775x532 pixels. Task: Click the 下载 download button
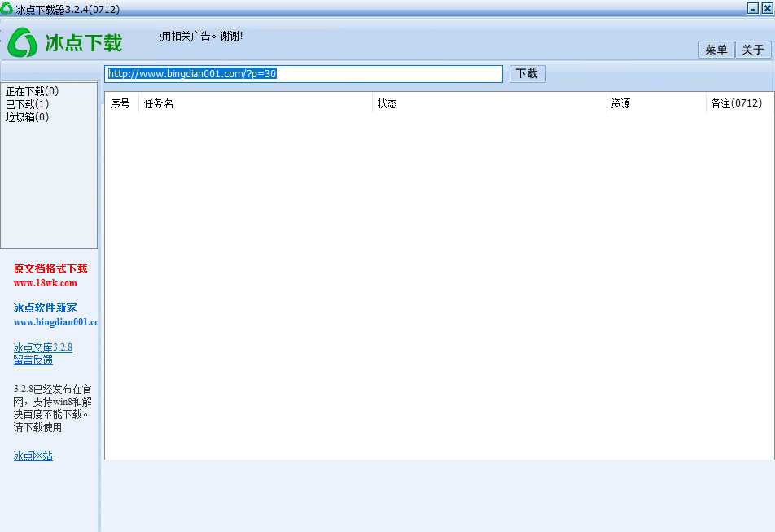coord(528,73)
